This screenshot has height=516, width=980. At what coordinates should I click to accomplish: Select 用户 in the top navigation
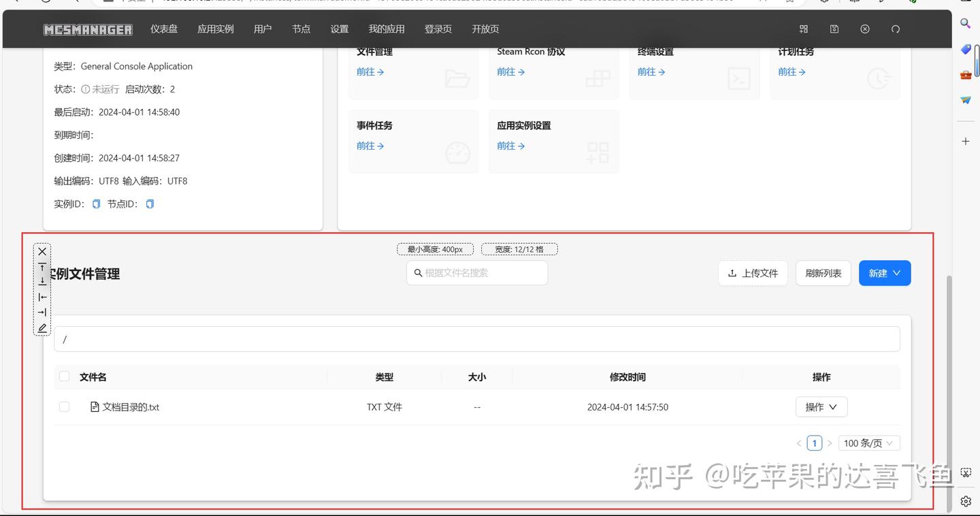(263, 29)
